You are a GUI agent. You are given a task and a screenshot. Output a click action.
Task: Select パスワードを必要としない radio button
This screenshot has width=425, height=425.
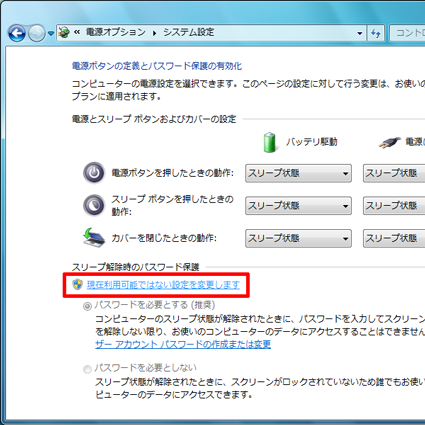[x=87, y=369]
